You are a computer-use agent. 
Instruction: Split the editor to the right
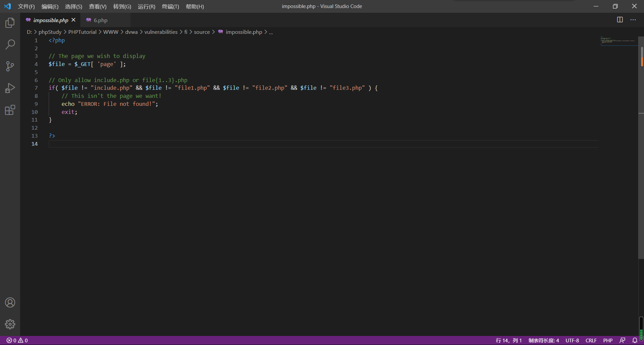(x=620, y=20)
